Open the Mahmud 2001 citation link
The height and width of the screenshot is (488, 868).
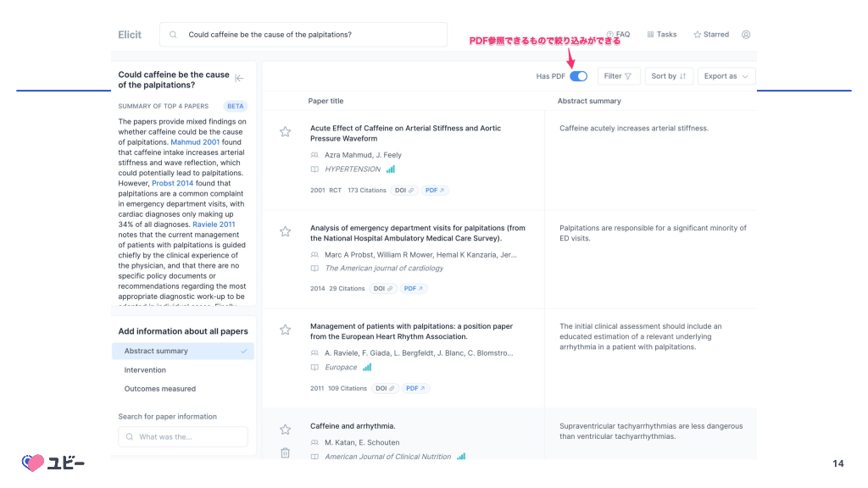click(195, 142)
